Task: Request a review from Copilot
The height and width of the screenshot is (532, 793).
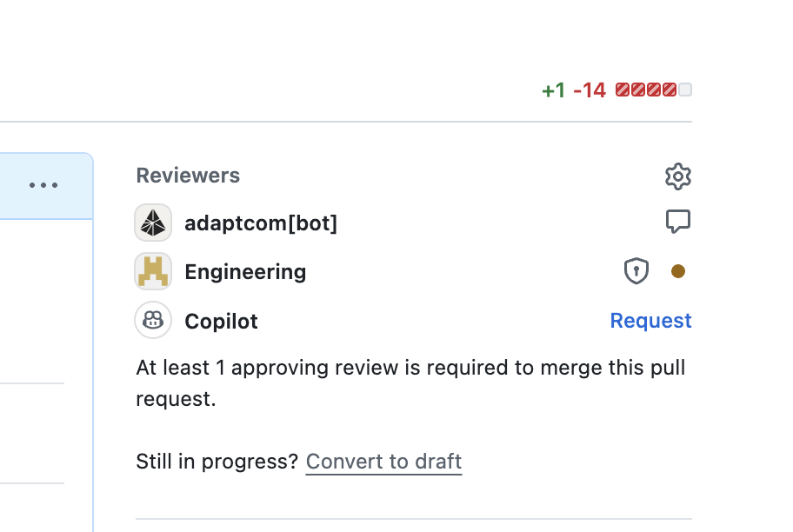Action: point(650,321)
